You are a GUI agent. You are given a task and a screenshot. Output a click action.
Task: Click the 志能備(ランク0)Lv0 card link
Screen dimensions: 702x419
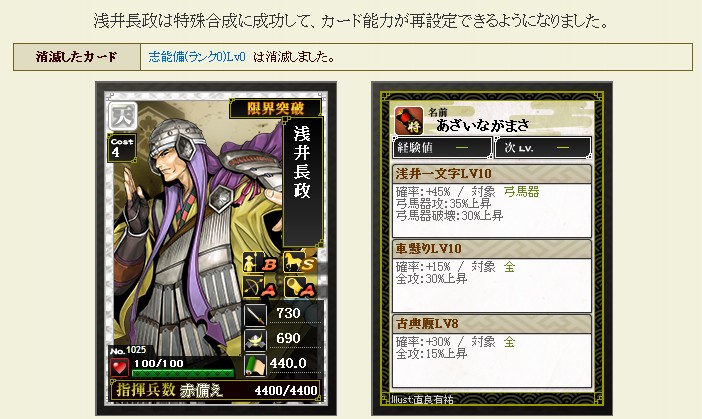coord(197,57)
